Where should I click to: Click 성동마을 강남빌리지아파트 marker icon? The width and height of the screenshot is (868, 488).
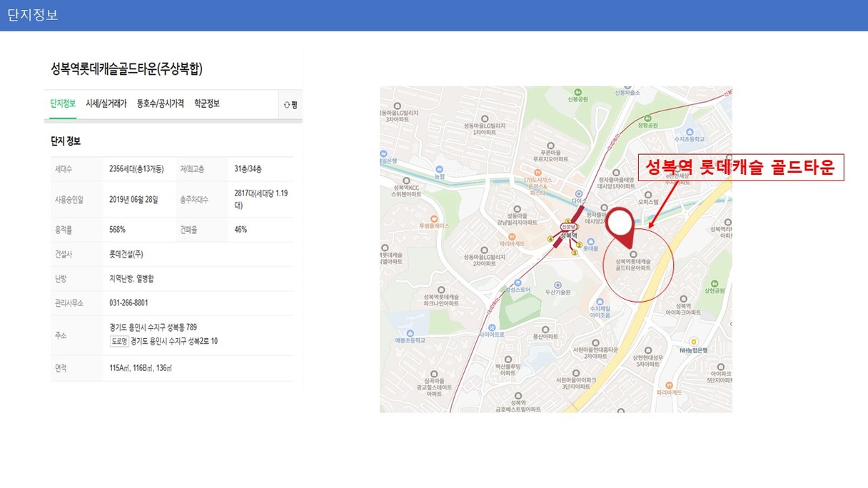(516, 208)
